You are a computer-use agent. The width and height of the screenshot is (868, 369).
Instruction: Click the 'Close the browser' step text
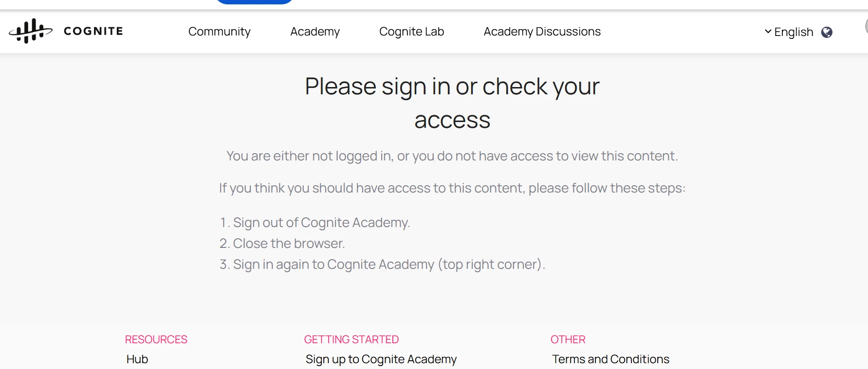click(289, 243)
